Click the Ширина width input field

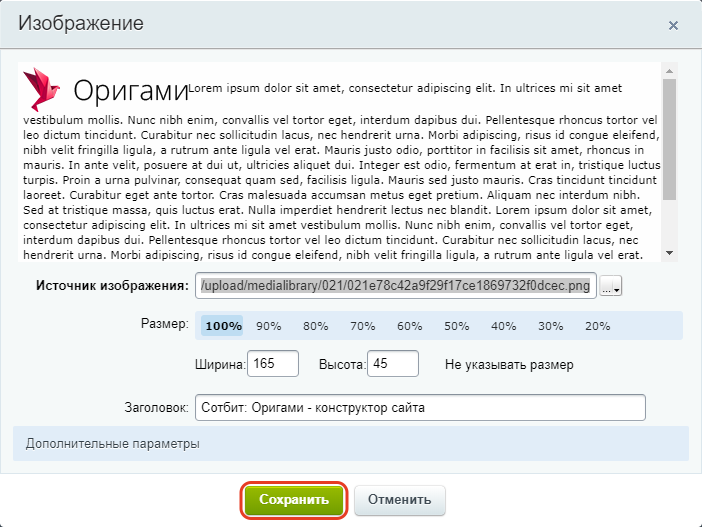[273, 364]
